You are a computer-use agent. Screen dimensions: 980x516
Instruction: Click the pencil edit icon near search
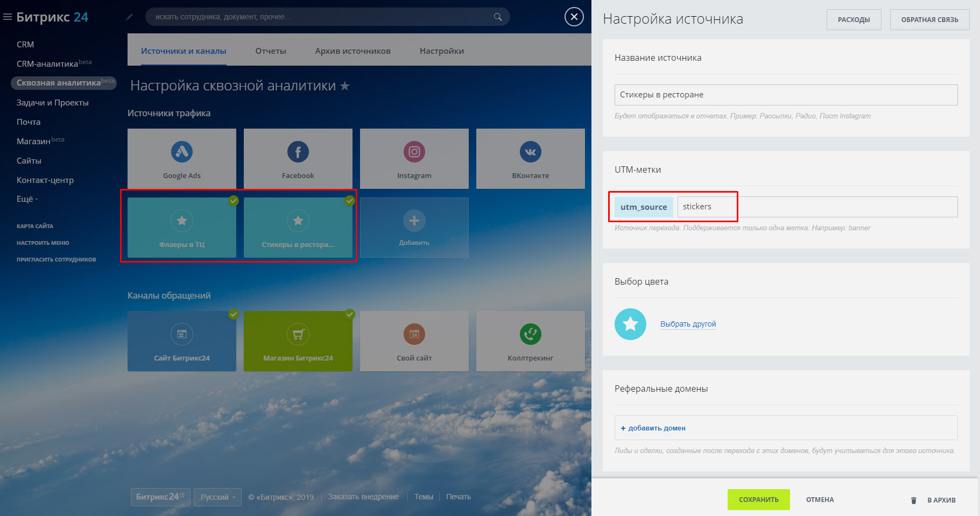[x=129, y=17]
